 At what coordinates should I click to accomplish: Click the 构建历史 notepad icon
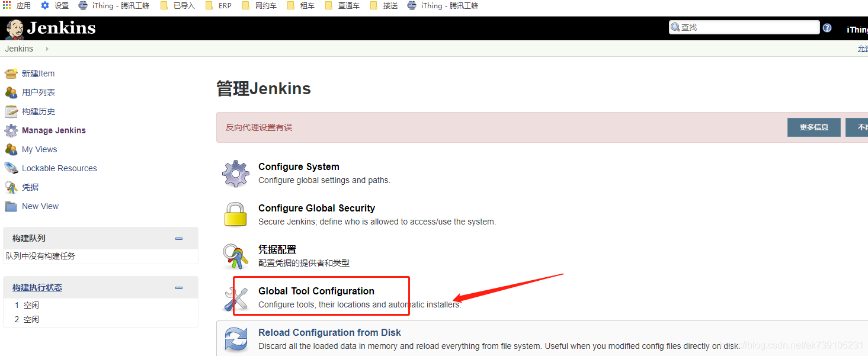(11, 111)
